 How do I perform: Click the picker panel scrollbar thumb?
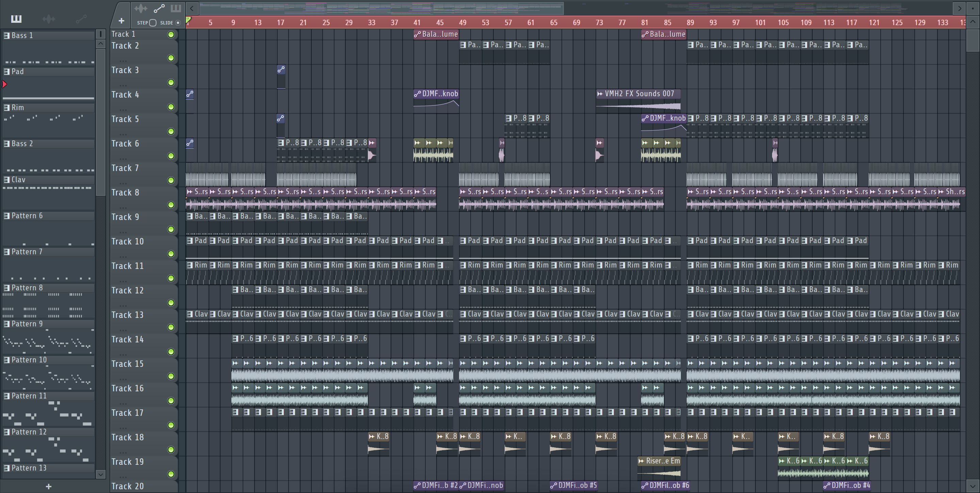(100, 122)
